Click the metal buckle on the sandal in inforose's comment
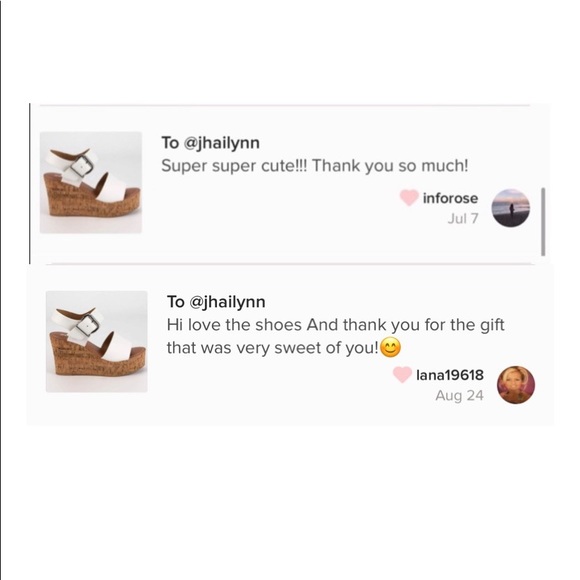Viewport: 580px width, 580px height. click(x=82, y=167)
